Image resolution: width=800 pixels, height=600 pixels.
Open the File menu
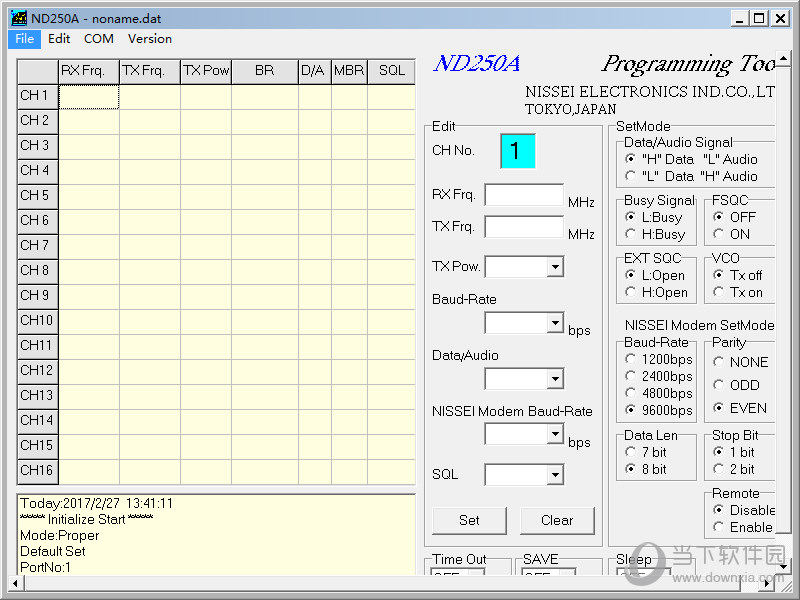pos(24,39)
